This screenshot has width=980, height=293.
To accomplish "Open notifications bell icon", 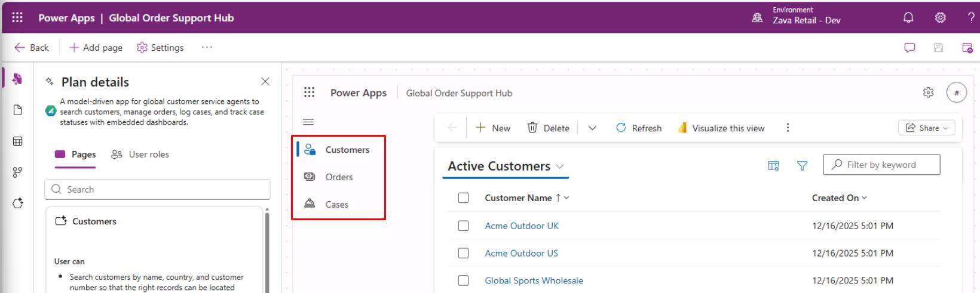I will coord(908,18).
